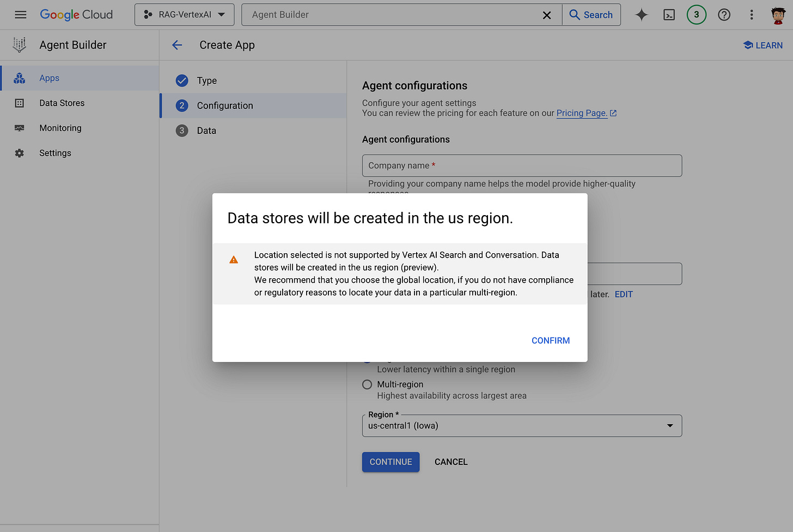The width and height of the screenshot is (793, 532).
Task: Activate Cloud Shell terminal icon
Action: [x=669, y=15]
